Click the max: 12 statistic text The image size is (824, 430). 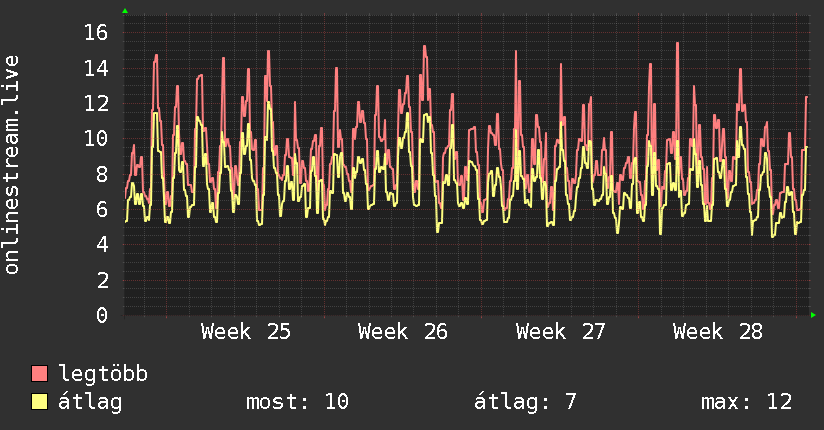(x=746, y=402)
